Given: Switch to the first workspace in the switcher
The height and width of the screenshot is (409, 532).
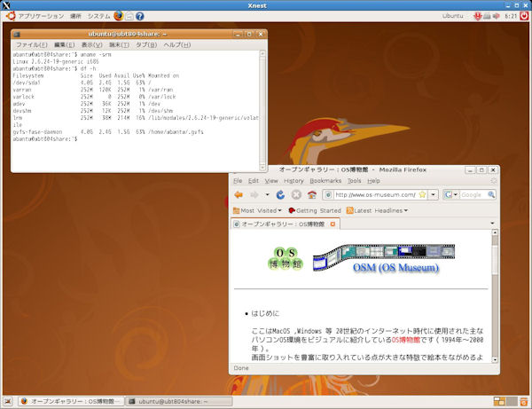Looking at the screenshot, I should tap(499, 402).
